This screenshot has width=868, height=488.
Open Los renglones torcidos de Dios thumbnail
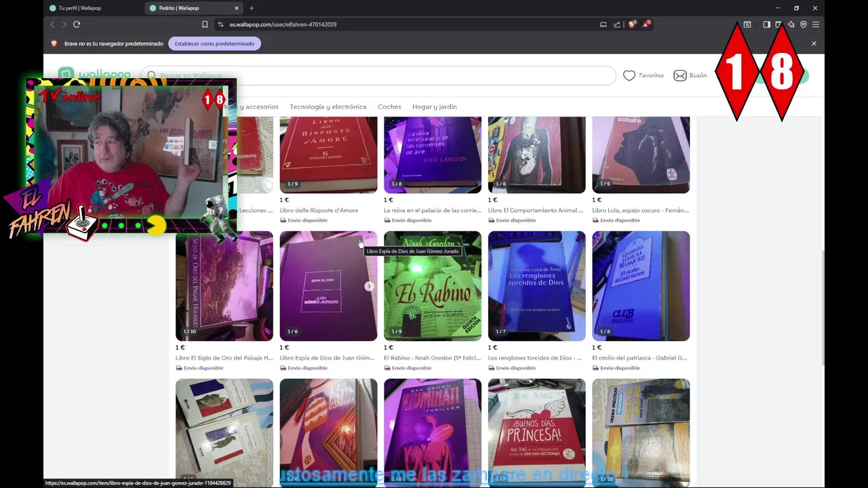pyautogui.click(x=536, y=286)
